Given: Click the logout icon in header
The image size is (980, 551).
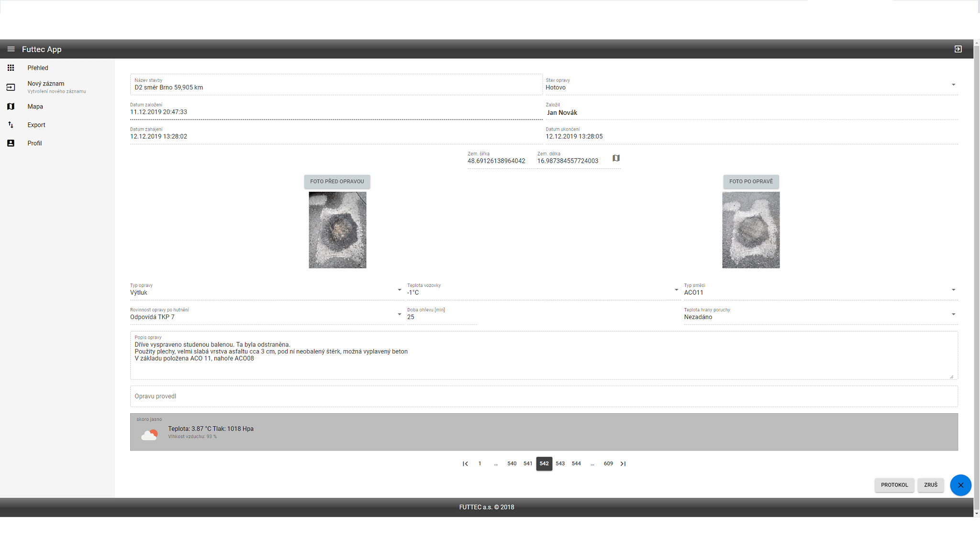Looking at the screenshot, I should click(x=958, y=49).
